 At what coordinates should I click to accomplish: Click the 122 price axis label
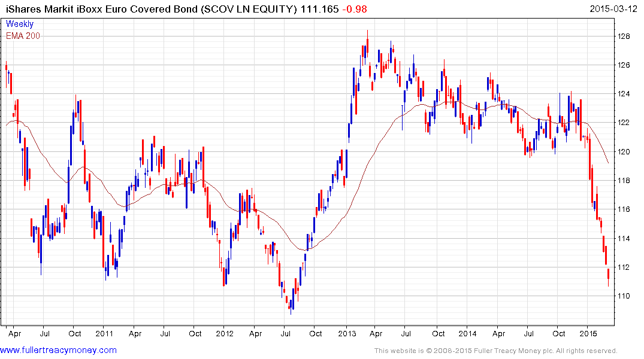tap(624, 123)
